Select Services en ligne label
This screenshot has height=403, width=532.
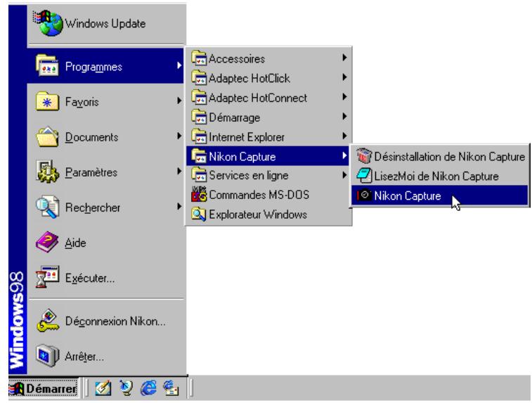[x=249, y=176]
